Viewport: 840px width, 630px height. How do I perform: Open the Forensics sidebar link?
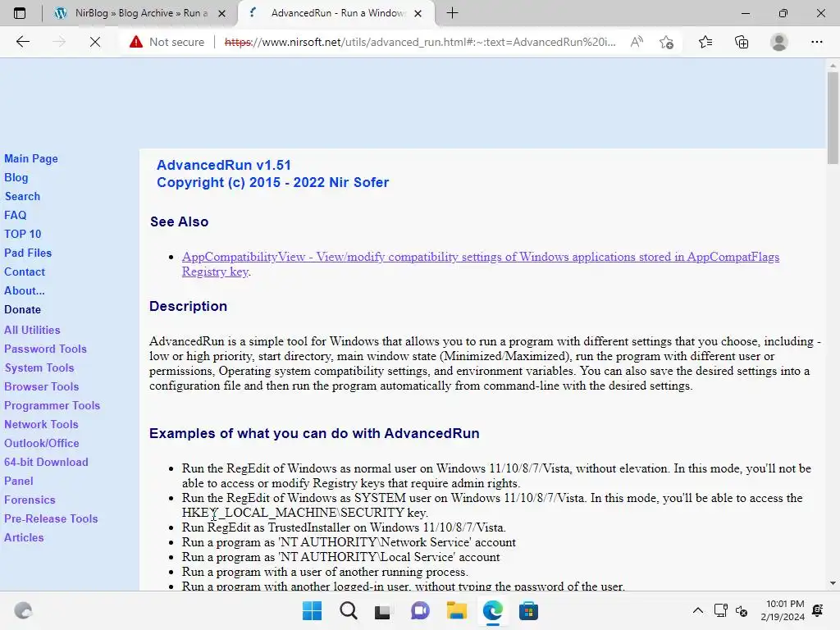30,500
